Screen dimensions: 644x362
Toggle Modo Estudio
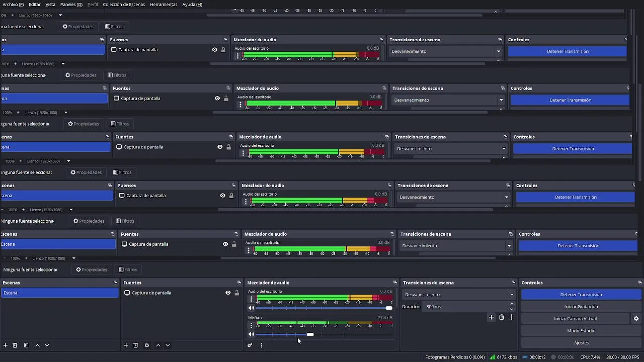tap(581, 331)
